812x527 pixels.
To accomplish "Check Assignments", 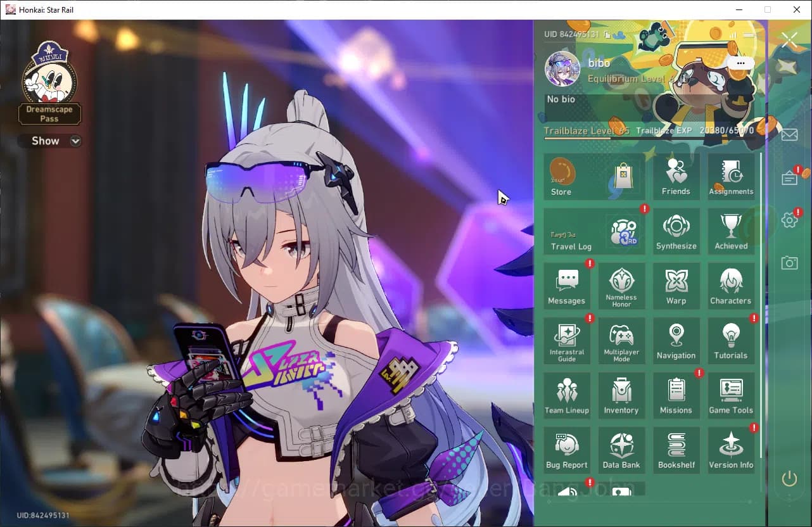I will (x=731, y=176).
